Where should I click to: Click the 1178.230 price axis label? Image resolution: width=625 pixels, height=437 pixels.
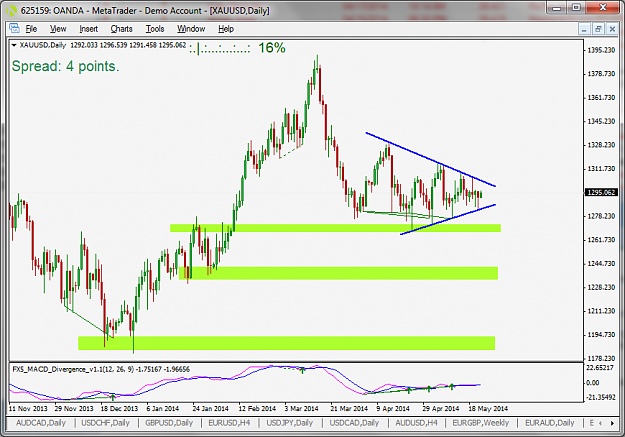[x=601, y=358]
